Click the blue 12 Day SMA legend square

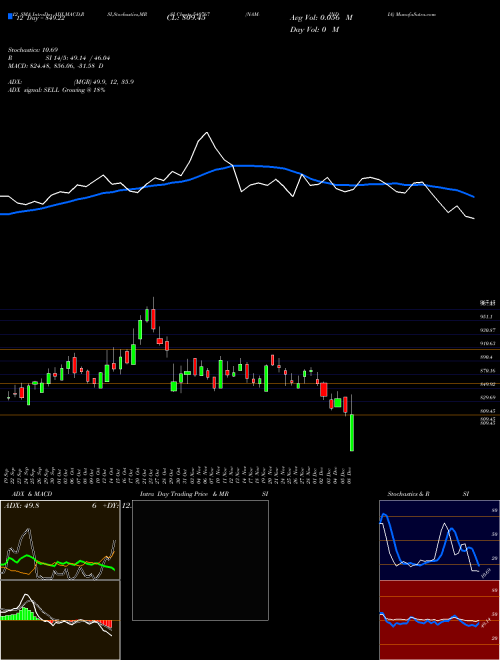tap(10, 16)
